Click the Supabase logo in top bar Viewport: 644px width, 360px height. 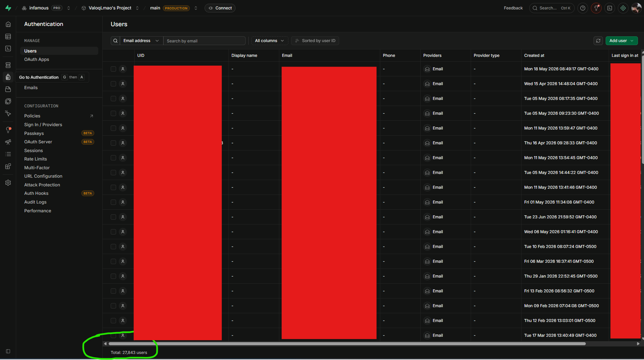tap(8, 8)
